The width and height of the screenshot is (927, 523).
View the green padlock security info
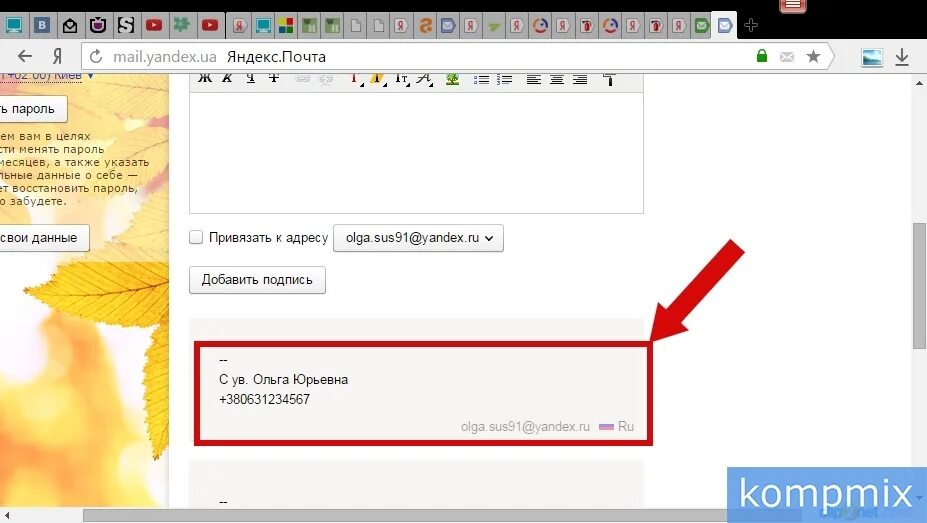pos(761,56)
